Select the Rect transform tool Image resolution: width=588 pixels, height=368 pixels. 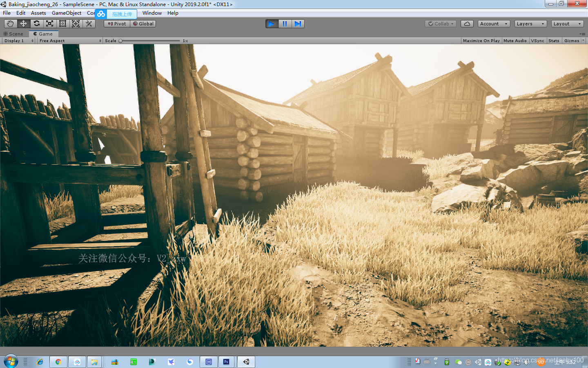click(62, 24)
